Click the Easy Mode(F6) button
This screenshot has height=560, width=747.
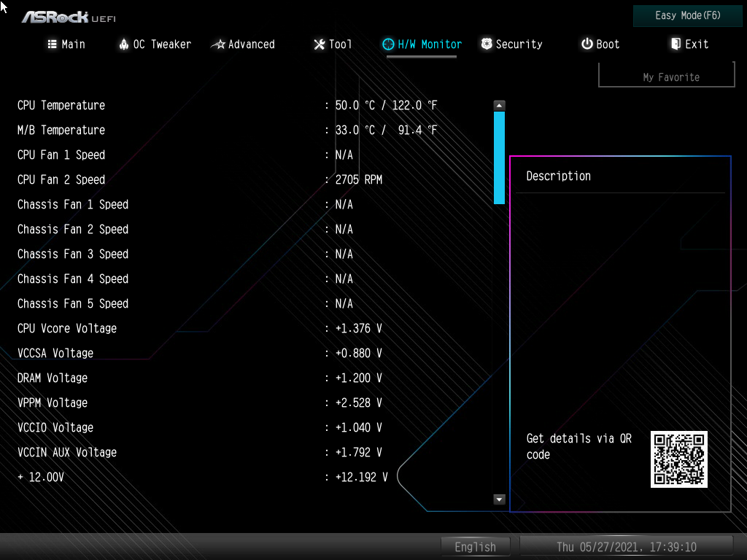point(686,15)
